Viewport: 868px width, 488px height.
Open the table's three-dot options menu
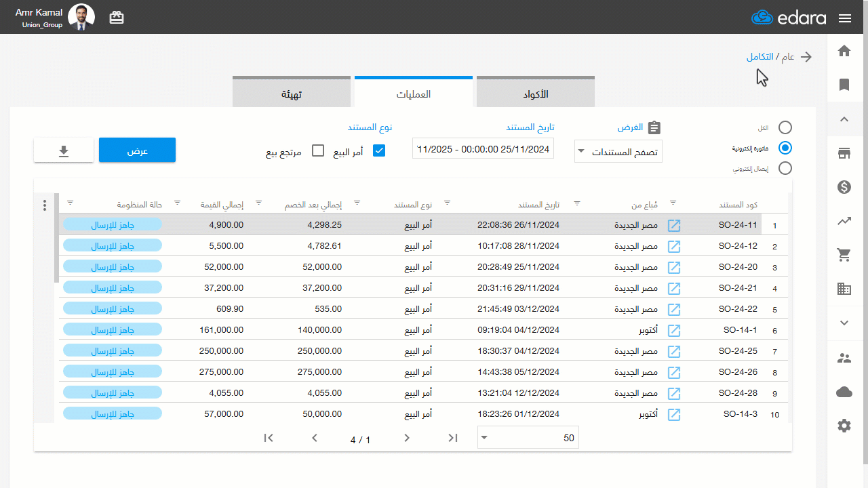45,205
